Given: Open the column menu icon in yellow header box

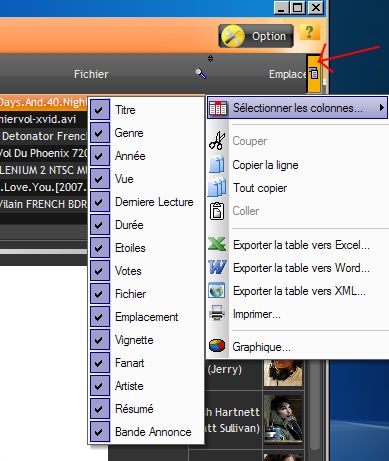Looking at the screenshot, I should pos(314,73).
